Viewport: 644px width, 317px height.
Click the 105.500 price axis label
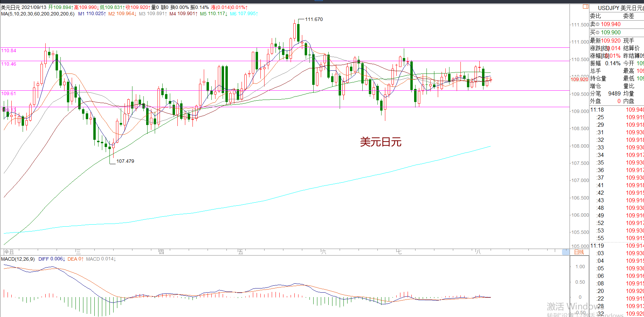tap(580, 232)
